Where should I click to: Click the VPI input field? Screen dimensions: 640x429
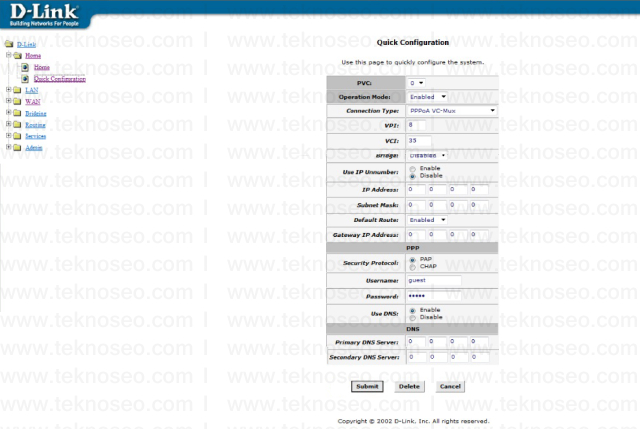[x=416, y=125]
